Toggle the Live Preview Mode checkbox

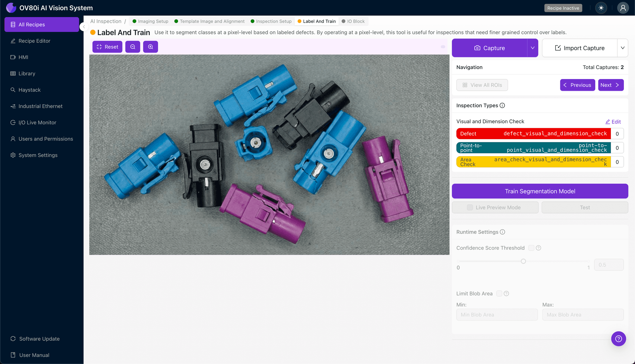pos(470,208)
